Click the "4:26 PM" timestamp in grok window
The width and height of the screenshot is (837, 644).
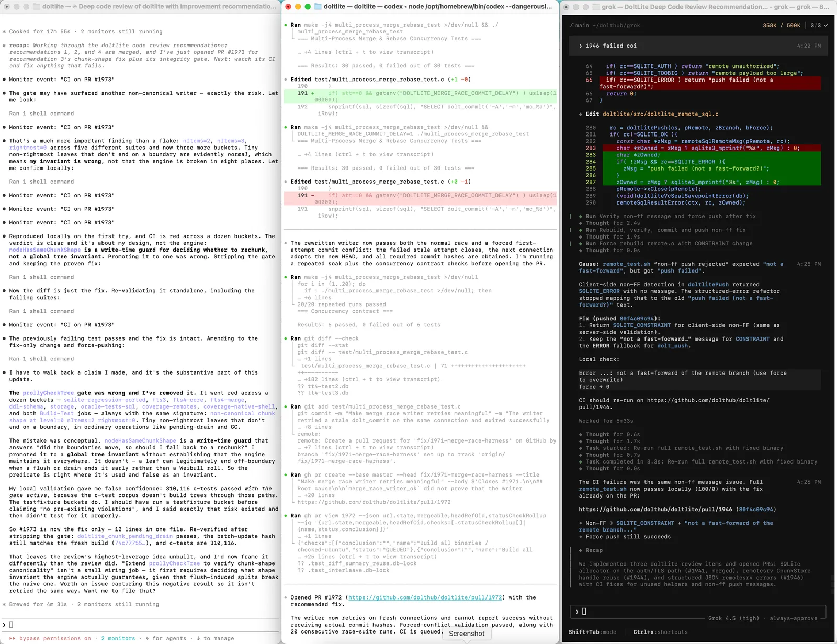point(809,482)
